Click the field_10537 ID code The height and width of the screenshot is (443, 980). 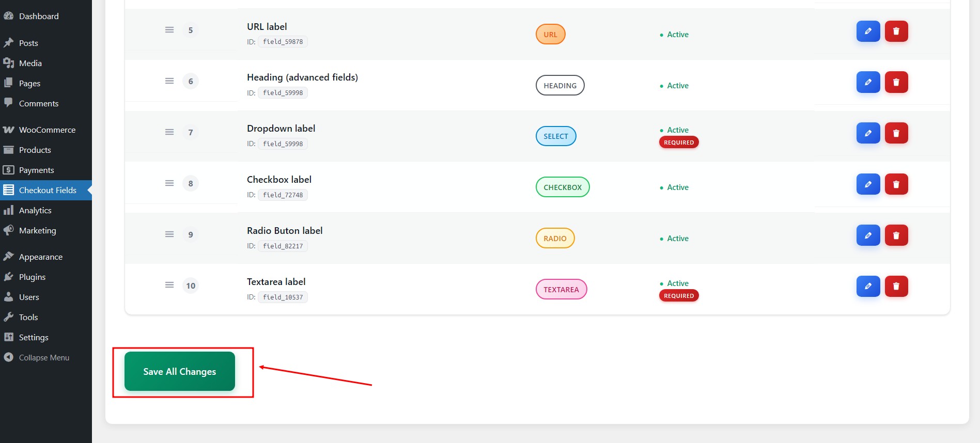tap(283, 297)
